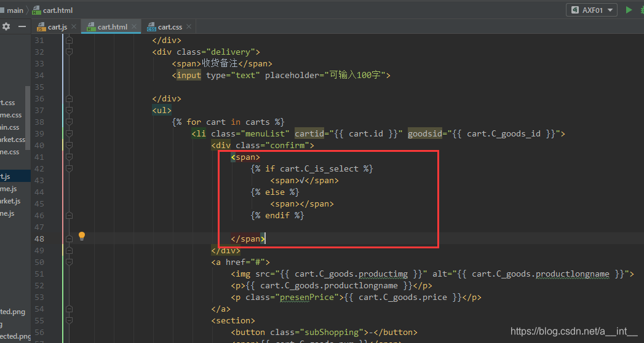Image resolution: width=644 pixels, height=343 pixels.
Task: Toggle the endif fold marker on line 46
Action: [x=69, y=215]
